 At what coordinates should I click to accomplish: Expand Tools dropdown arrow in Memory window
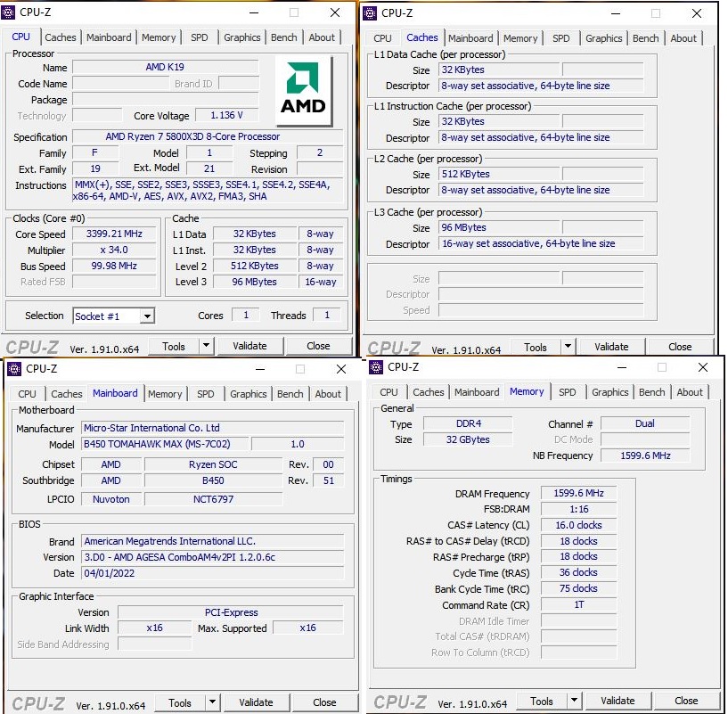tap(574, 701)
